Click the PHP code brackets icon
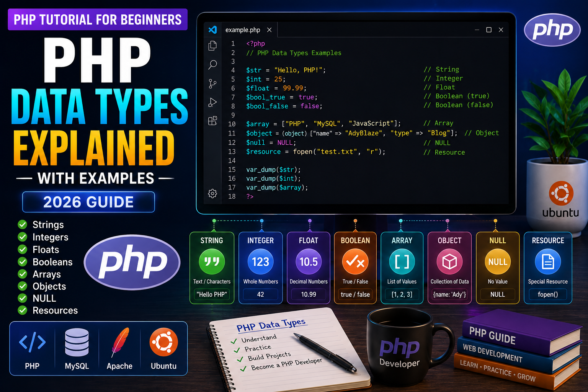This screenshot has height=392, width=588. (32, 342)
